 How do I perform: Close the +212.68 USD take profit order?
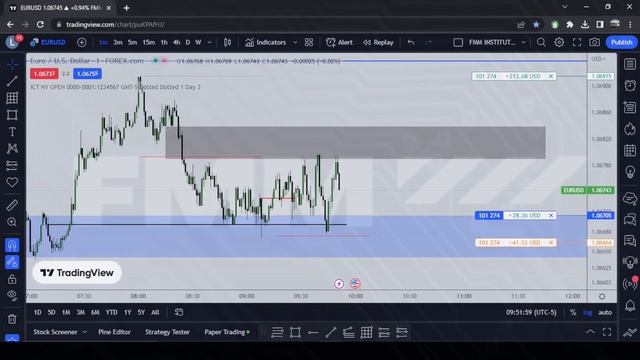pos(551,76)
